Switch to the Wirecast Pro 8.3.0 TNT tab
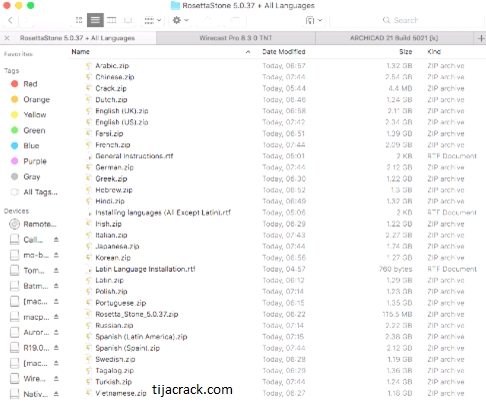This screenshot has height=403, width=486. 236,38
